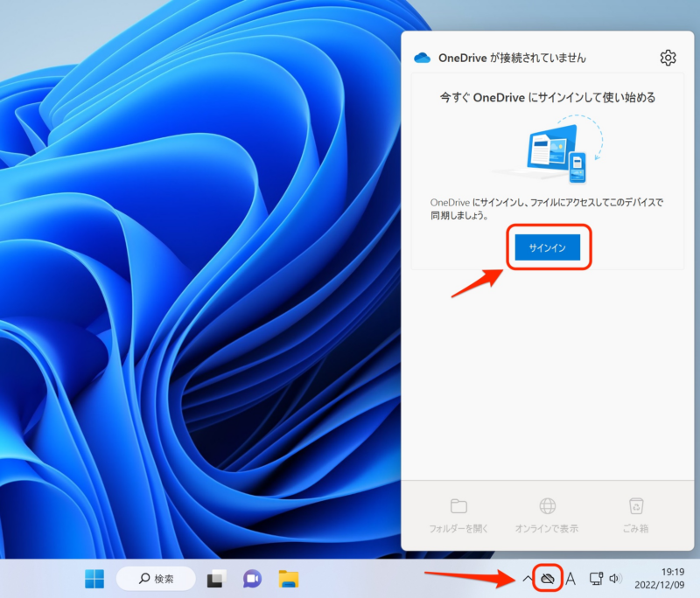Open Task View on the taskbar

(x=216, y=579)
